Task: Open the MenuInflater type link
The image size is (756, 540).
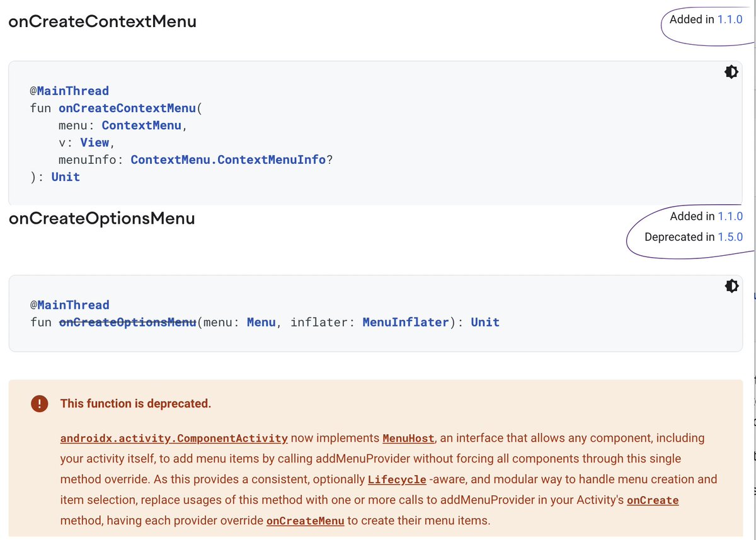Action: tap(406, 322)
